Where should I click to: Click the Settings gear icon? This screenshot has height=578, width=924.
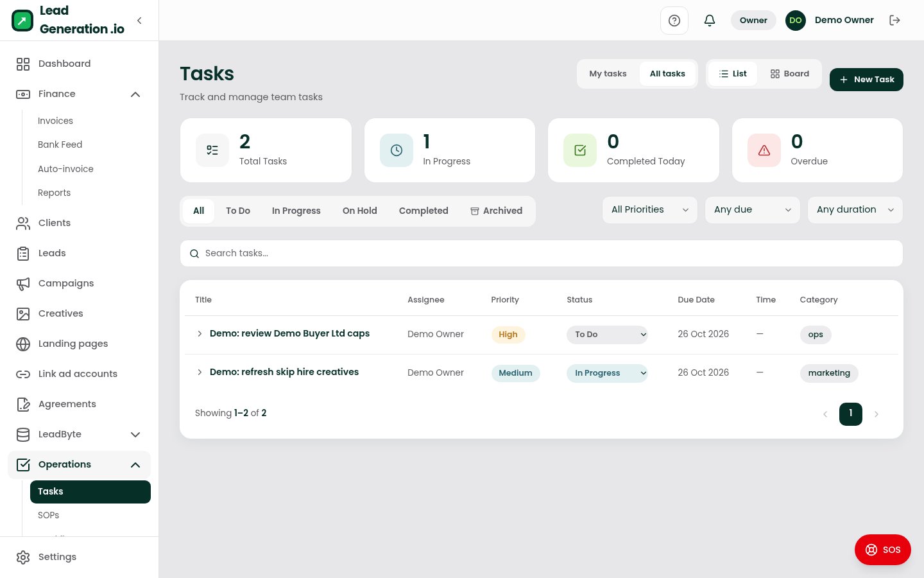click(23, 557)
